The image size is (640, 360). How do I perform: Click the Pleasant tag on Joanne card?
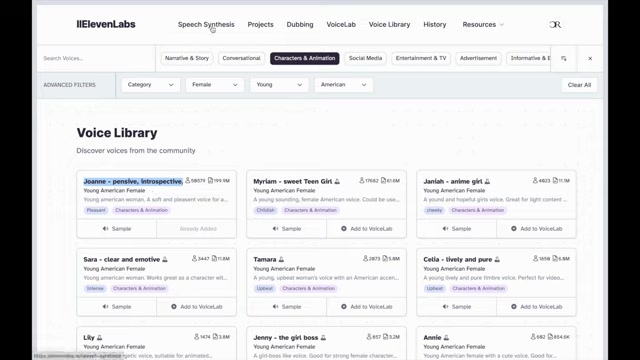(96, 210)
